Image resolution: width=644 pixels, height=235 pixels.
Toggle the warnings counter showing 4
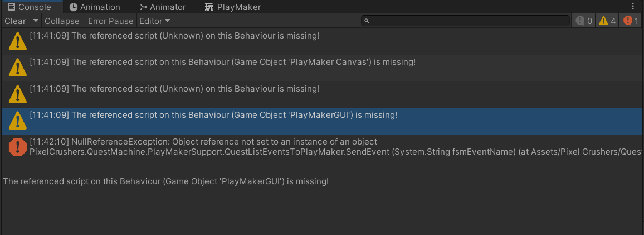point(607,21)
